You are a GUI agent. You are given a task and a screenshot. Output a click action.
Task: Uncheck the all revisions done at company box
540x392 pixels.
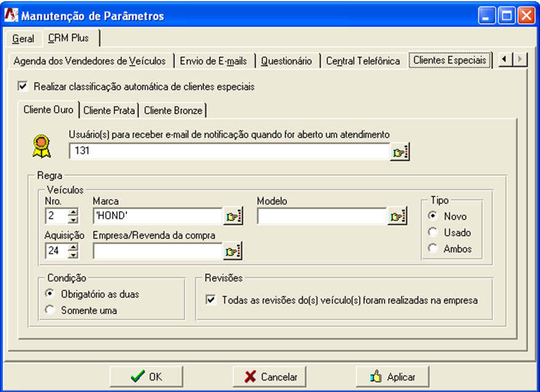click(211, 300)
